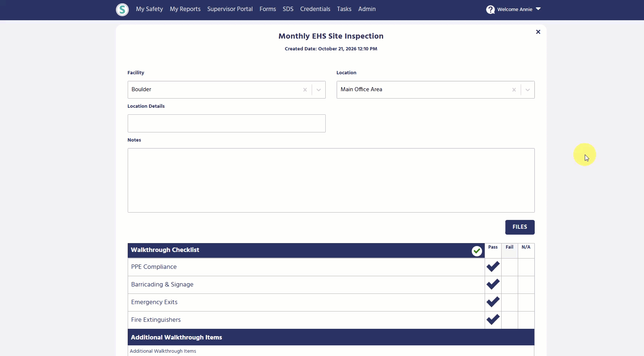
Task: Click into the Location Details field
Action: [226, 124]
